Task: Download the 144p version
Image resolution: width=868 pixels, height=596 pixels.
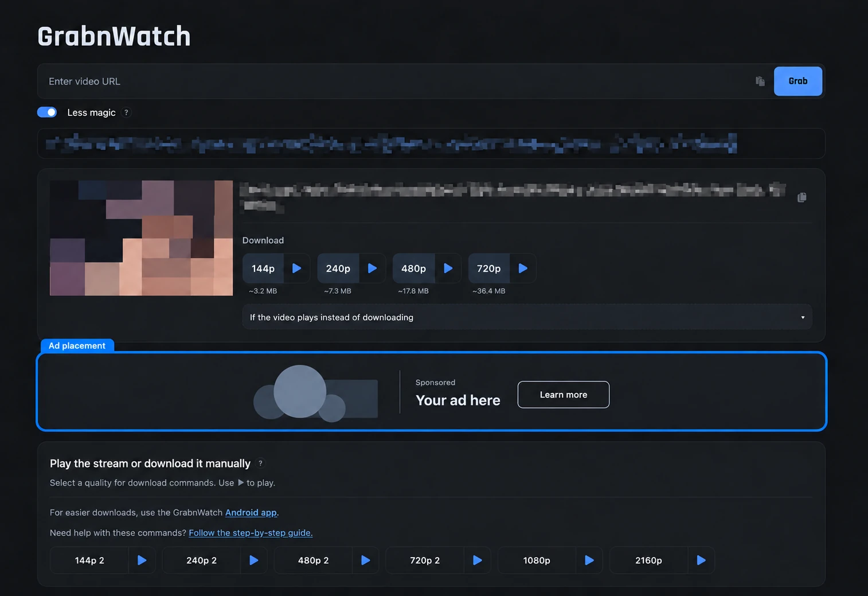Action: (263, 268)
